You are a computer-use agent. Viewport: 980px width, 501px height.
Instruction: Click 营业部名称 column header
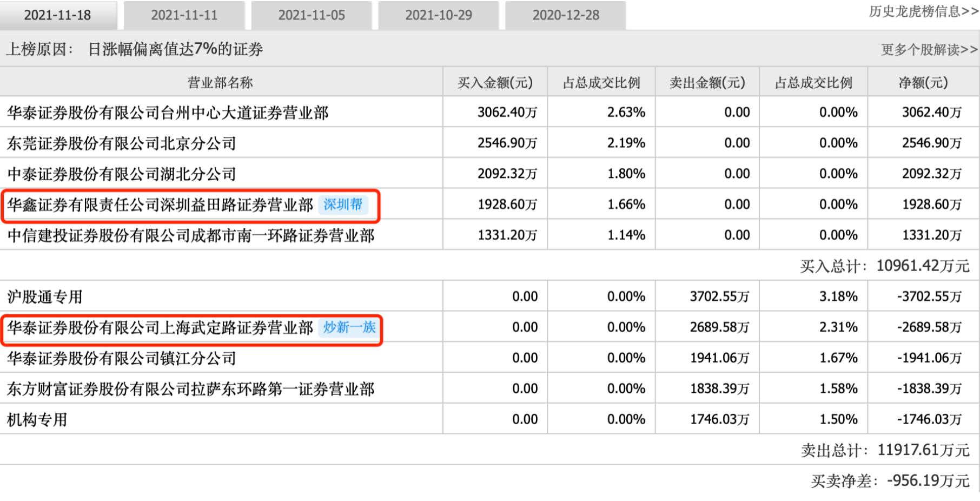pyautogui.click(x=220, y=83)
